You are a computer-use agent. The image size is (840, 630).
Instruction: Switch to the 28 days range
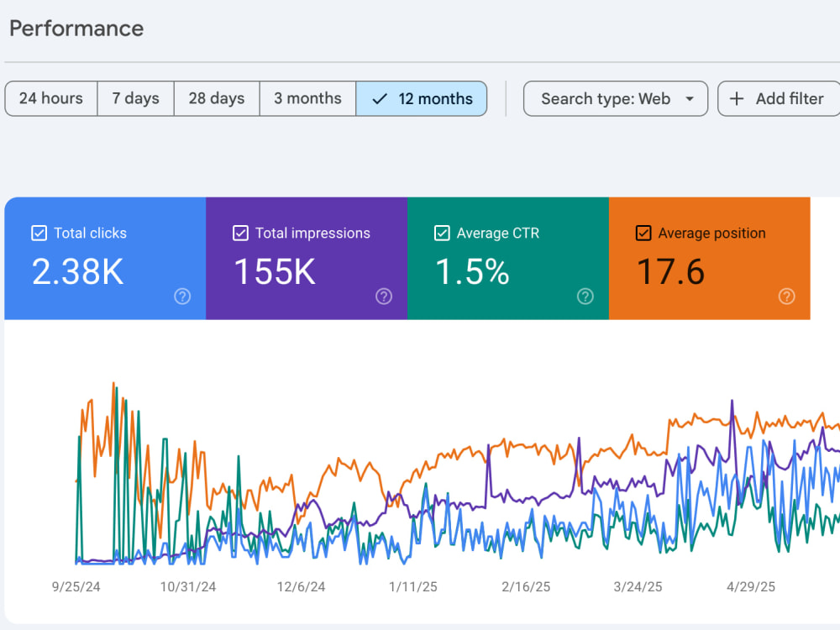[x=217, y=98]
